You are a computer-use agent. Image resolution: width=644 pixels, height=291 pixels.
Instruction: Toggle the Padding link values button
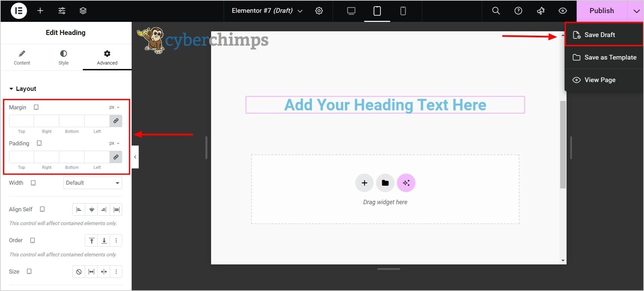point(116,157)
